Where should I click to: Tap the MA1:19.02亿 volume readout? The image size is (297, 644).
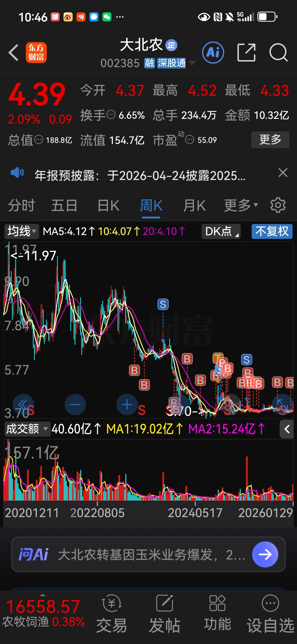[145, 429]
